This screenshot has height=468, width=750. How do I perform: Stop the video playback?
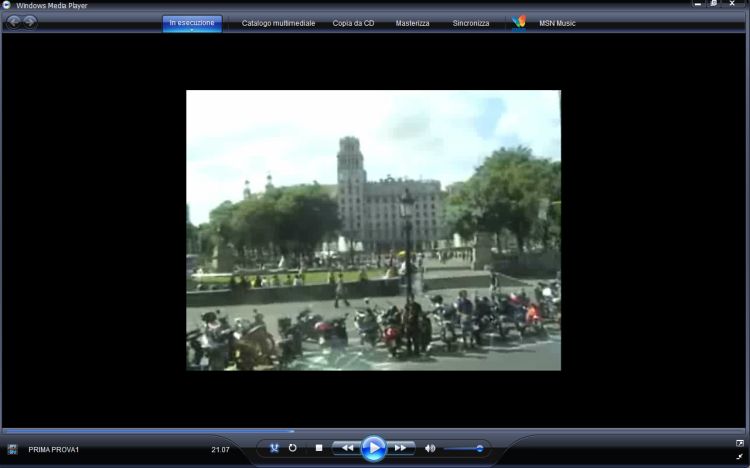[x=318, y=448]
